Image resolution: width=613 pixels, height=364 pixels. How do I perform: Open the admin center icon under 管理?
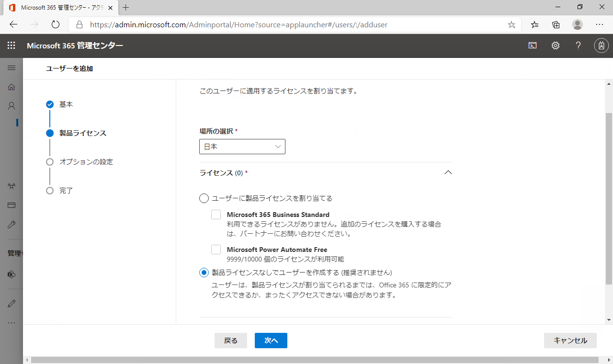pyautogui.click(x=11, y=274)
